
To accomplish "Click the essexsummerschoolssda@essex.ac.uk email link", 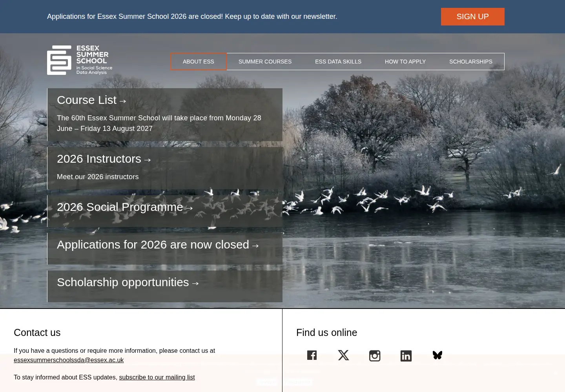I will [x=69, y=360].
